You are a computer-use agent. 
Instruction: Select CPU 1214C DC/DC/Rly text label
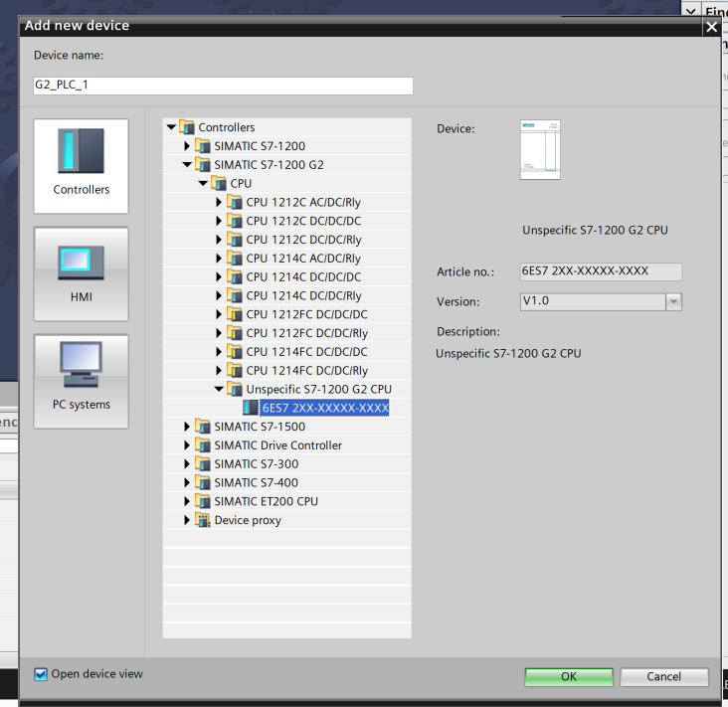[x=303, y=296]
